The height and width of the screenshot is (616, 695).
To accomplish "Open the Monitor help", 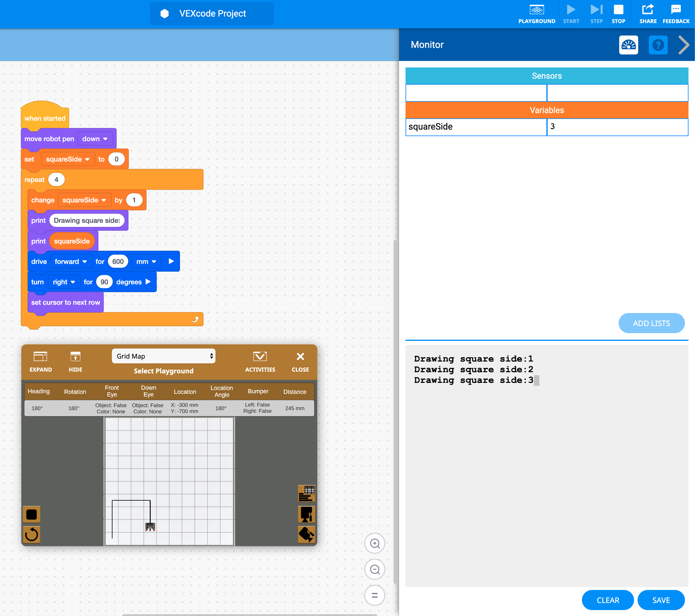I will (x=658, y=45).
